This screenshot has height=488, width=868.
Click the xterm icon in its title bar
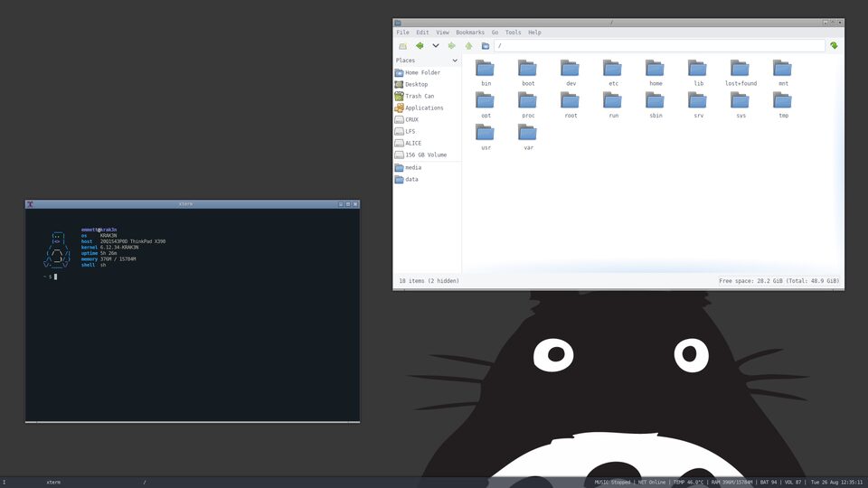[30, 204]
